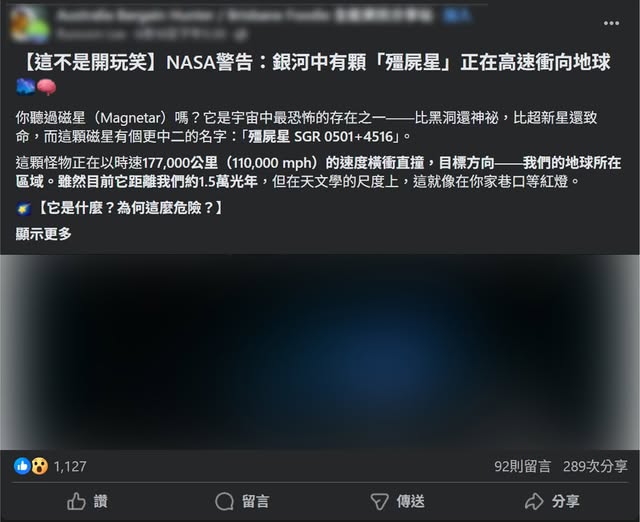Click the thumbs-up 讚 like button
The image size is (640, 522).
[87, 501]
